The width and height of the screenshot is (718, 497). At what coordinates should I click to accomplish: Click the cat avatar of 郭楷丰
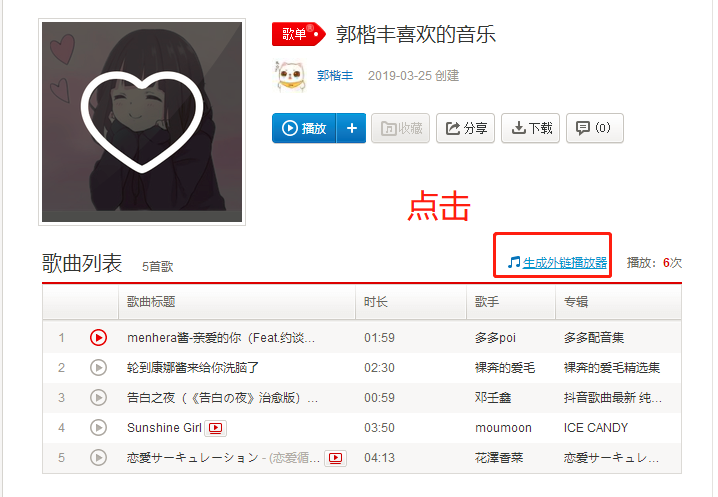coord(290,76)
